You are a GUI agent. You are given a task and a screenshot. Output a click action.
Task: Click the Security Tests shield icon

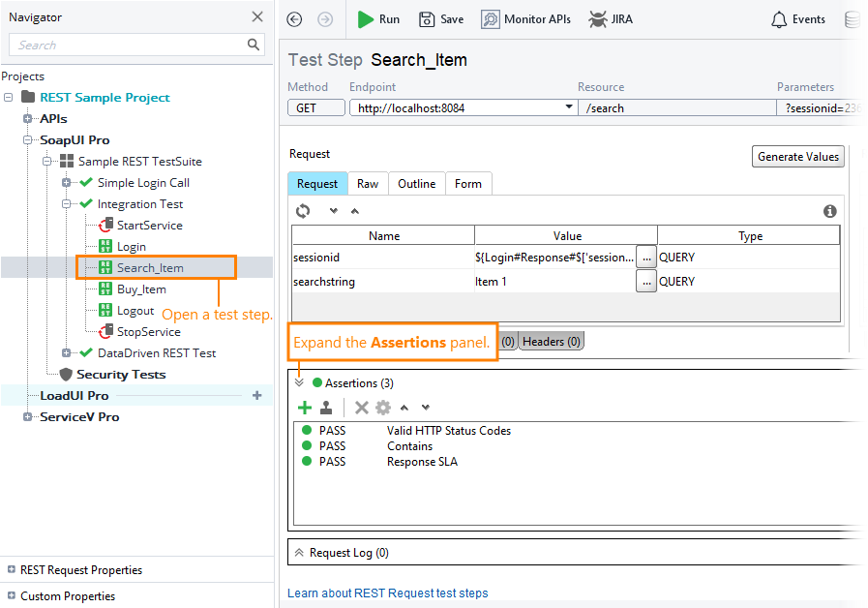66,375
